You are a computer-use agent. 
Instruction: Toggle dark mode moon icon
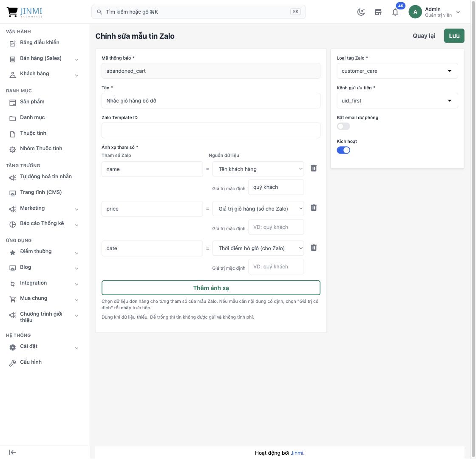(x=361, y=12)
